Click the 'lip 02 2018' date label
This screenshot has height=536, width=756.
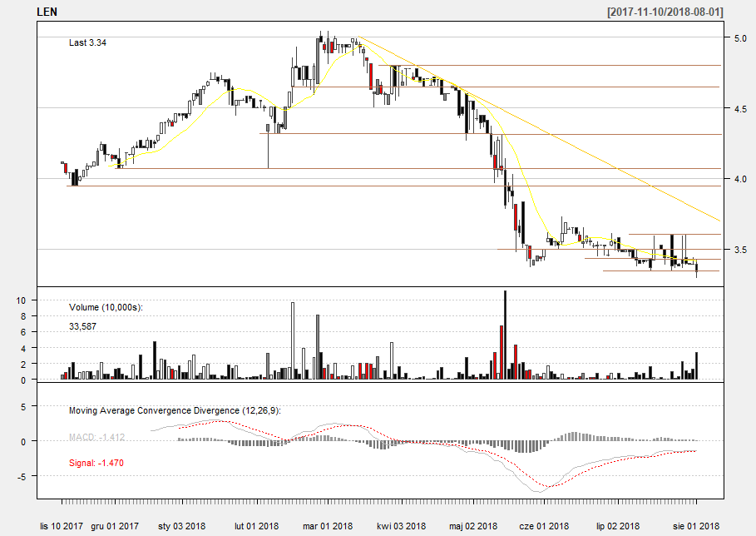pyautogui.click(x=618, y=526)
